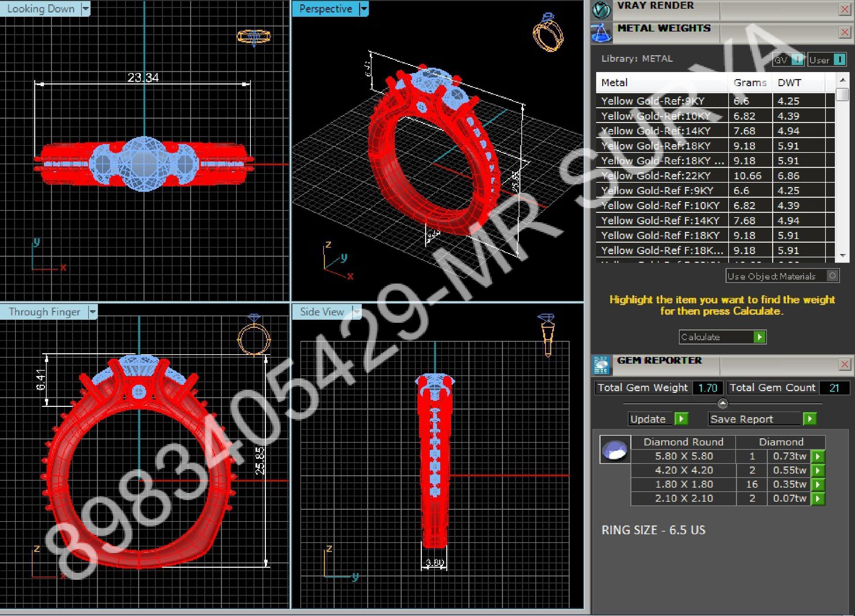Click the metal list scroll up arrow
Screen dimensions: 855x616
[x=842, y=80]
